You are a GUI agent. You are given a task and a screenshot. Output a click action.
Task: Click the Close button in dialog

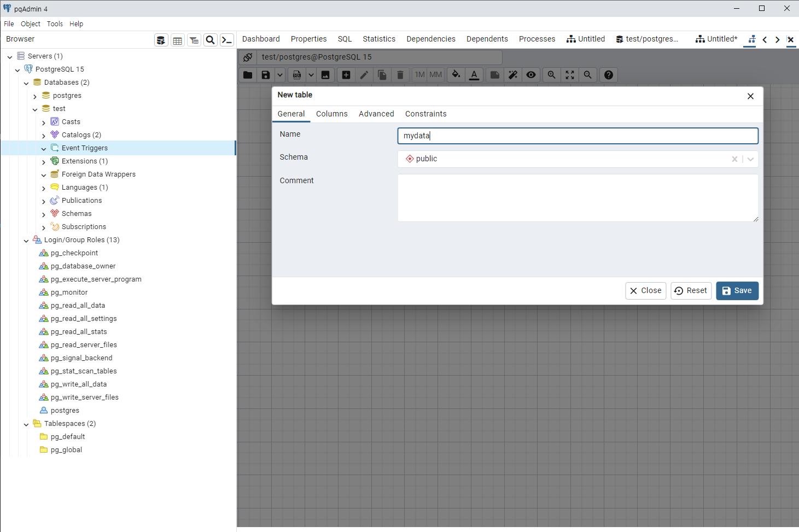pyautogui.click(x=645, y=291)
